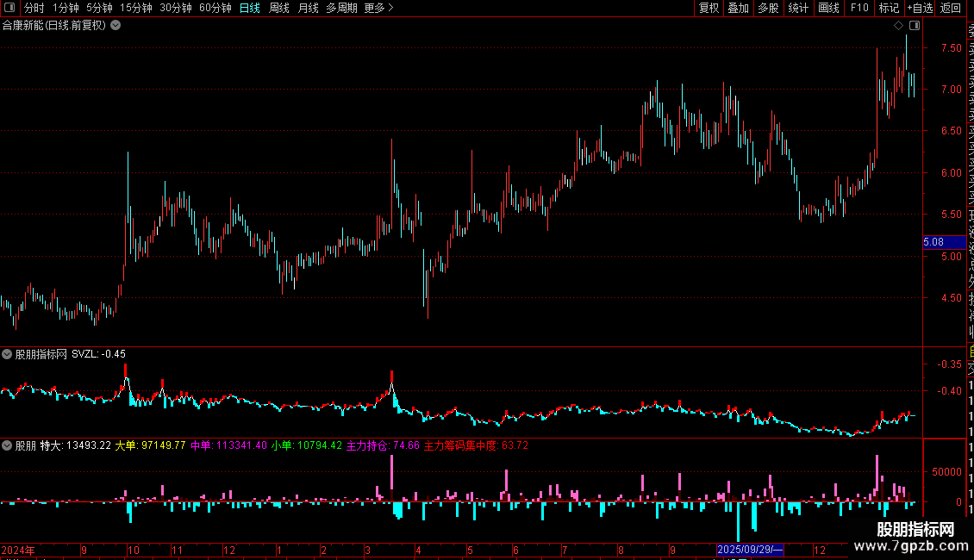Click the 合康新能(日线.前复权) chart title

(54, 25)
